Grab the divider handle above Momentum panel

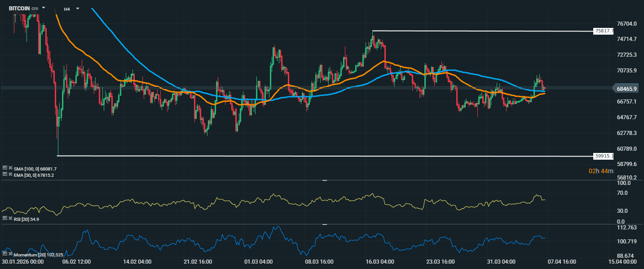click(x=325, y=224)
